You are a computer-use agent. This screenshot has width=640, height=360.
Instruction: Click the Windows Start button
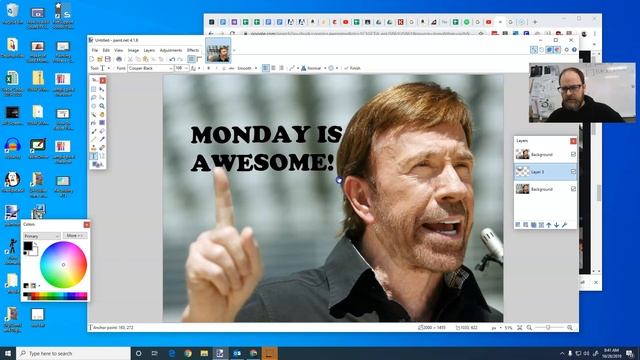(8, 353)
